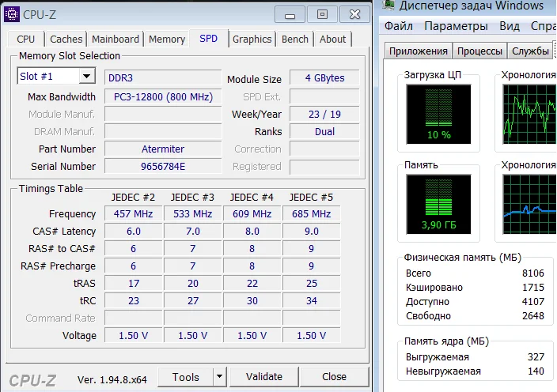Open the Вид menu in Task Manager
This screenshot has width=557, height=392.
point(510,26)
